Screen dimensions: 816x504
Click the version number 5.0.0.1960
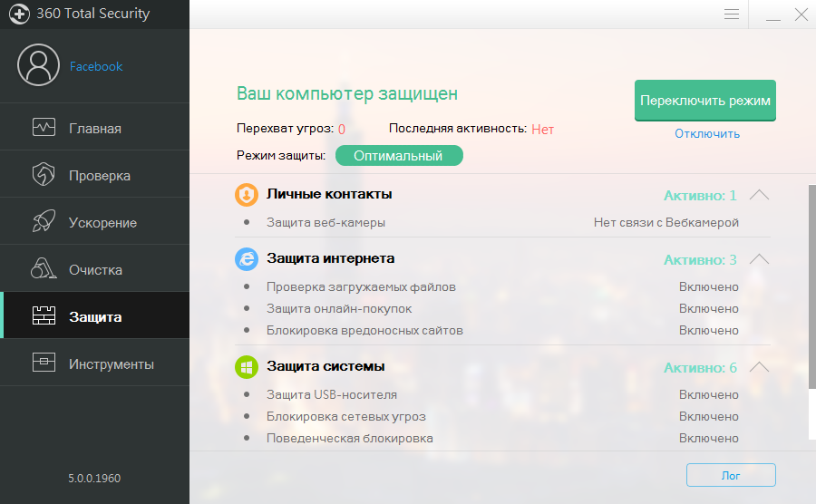pos(94,479)
